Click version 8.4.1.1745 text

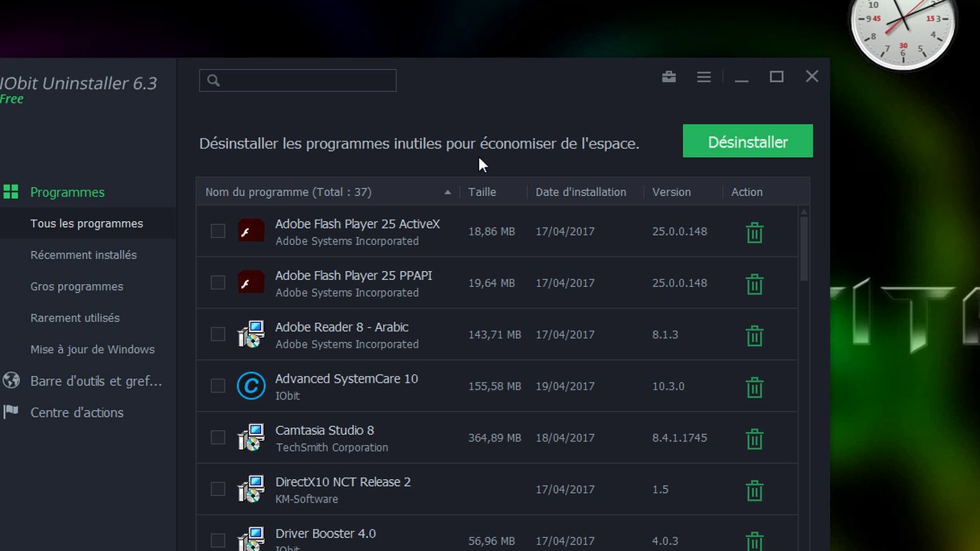680,438
